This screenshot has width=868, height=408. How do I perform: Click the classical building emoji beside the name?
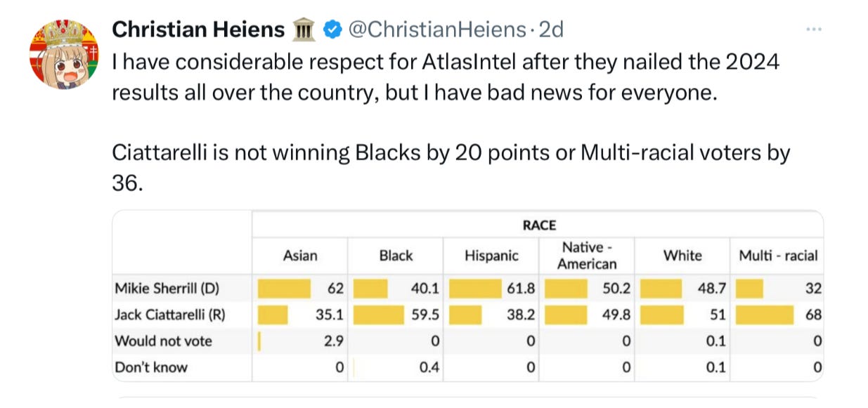click(x=305, y=29)
